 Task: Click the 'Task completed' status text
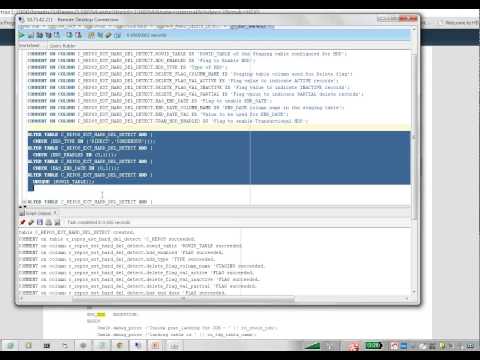(x=99, y=222)
